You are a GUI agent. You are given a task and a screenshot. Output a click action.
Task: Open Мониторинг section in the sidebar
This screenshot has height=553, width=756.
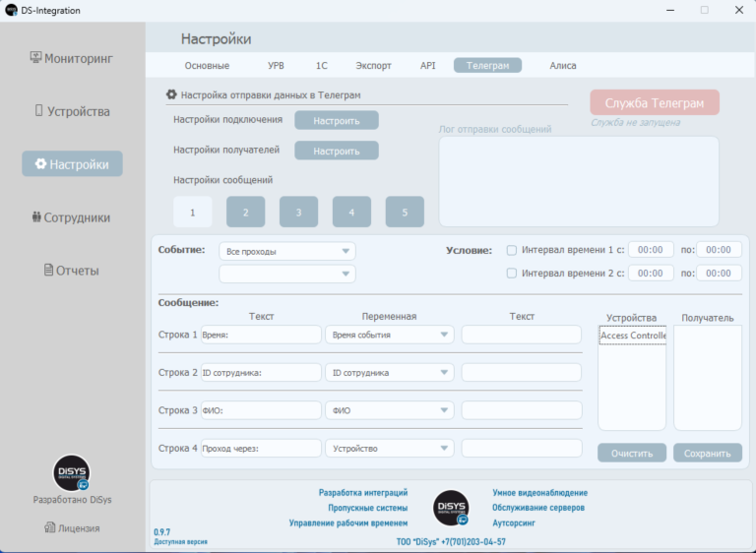(72, 58)
